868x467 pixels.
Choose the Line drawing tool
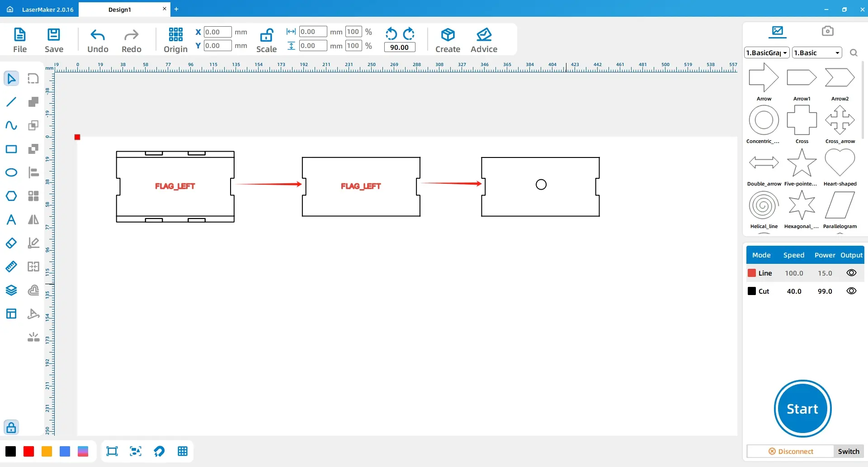(11, 102)
